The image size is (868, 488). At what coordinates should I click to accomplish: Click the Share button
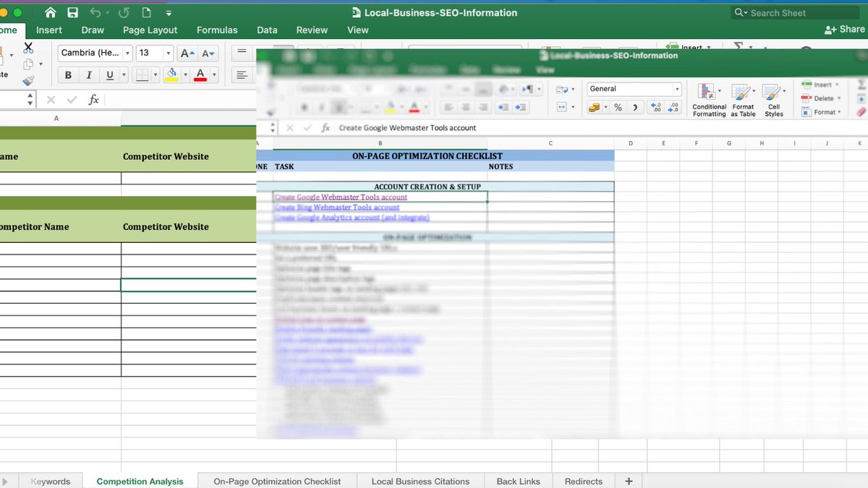844,30
